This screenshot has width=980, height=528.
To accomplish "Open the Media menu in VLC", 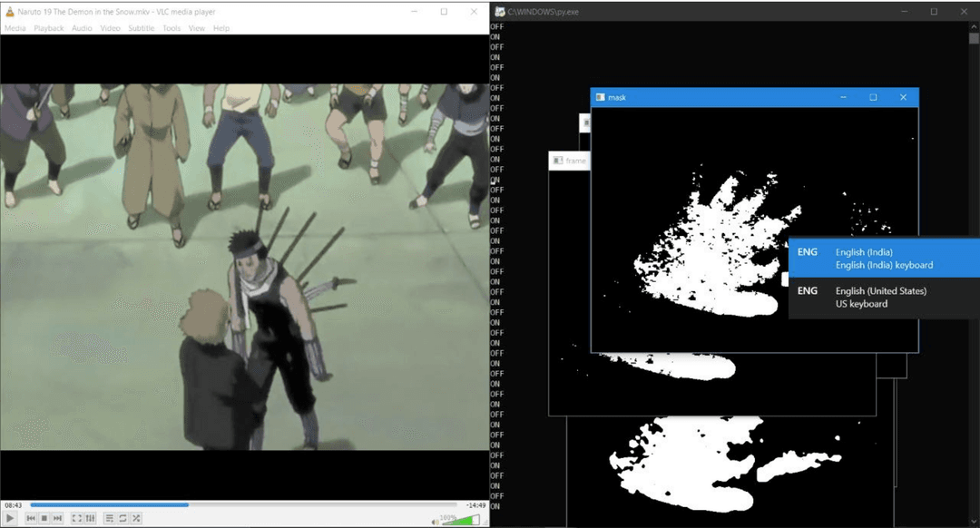I will click(x=15, y=28).
